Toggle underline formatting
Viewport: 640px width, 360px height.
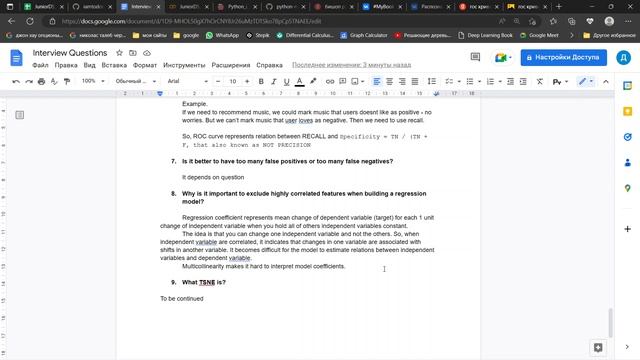pyautogui.click(x=287, y=82)
